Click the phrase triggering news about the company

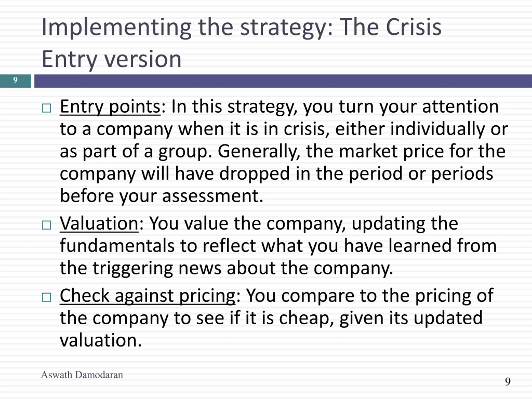click(243, 268)
